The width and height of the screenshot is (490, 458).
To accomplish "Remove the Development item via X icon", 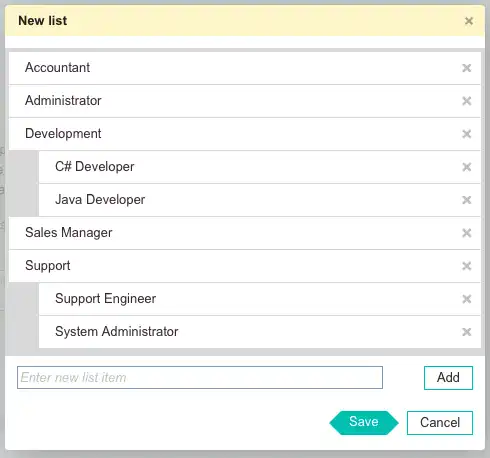I will pyautogui.click(x=466, y=134).
